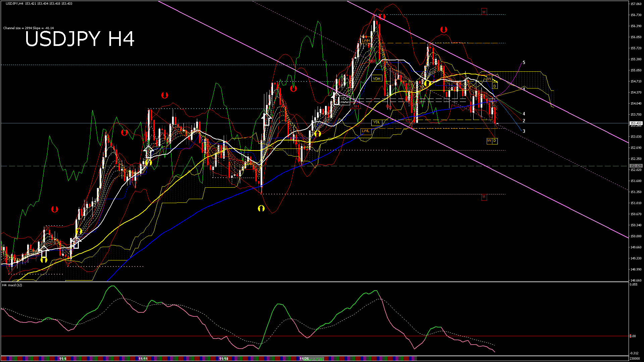
Task: Click wave projection label 5
Action: (x=524, y=63)
